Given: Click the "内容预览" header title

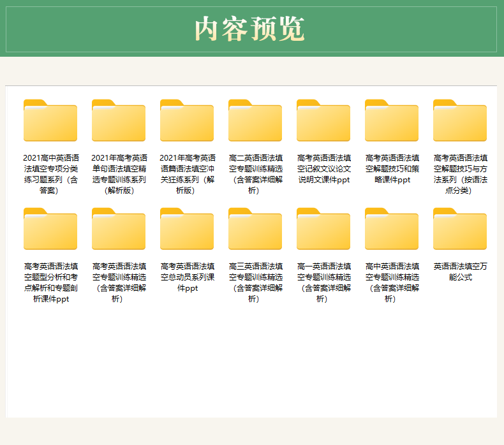Looking at the screenshot, I should point(249,29).
